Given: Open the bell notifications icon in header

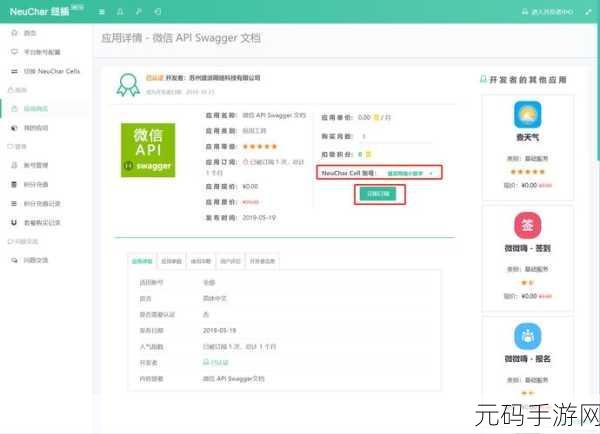Looking at the screenshot, I should (x=120, y=12).
